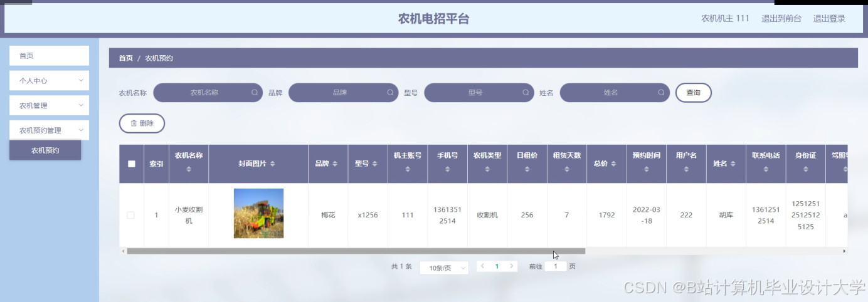Image resolution: width=868 pixels, height=302 pixels.
Task: Click the 1792 total price cell
Action: (606, 215)
